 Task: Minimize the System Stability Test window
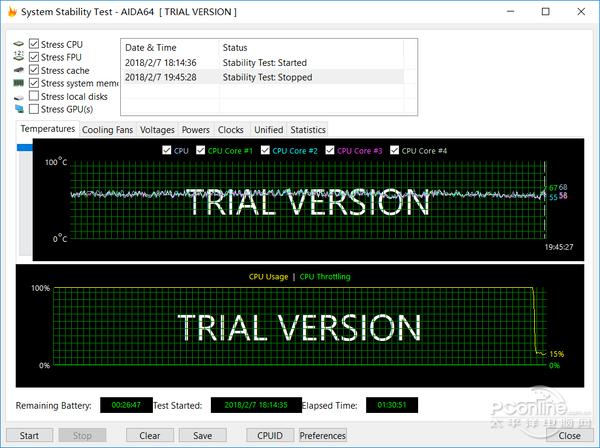510,11
